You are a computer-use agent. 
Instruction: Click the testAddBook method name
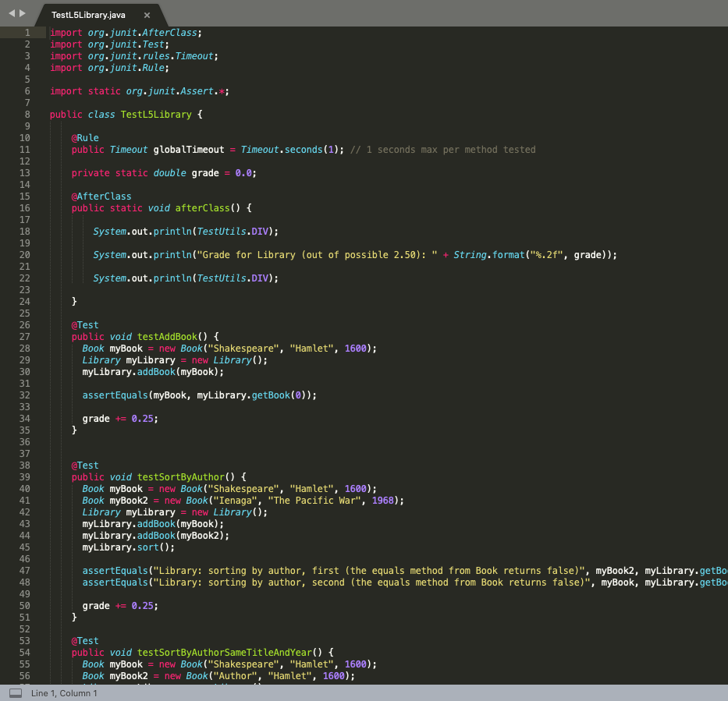pyautogui.click(x=167, y=336)
